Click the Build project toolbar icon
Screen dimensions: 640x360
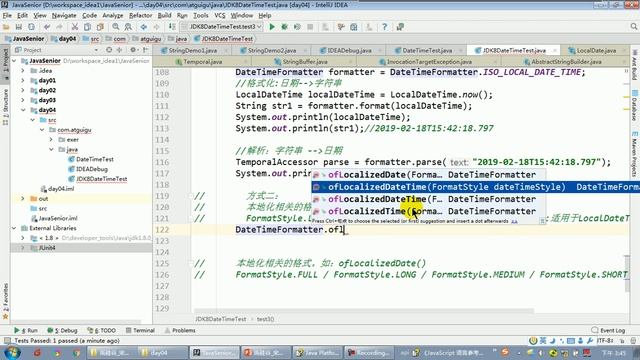[172, 27]
